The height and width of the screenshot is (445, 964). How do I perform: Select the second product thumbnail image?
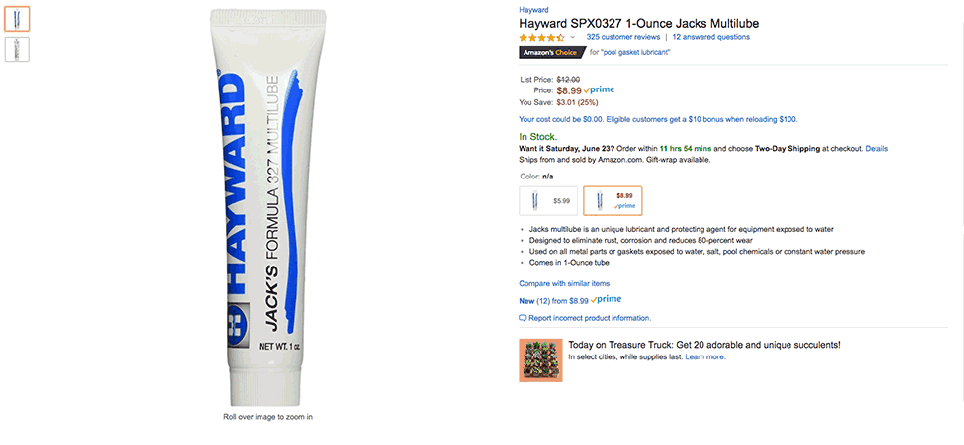pos(17,49)
